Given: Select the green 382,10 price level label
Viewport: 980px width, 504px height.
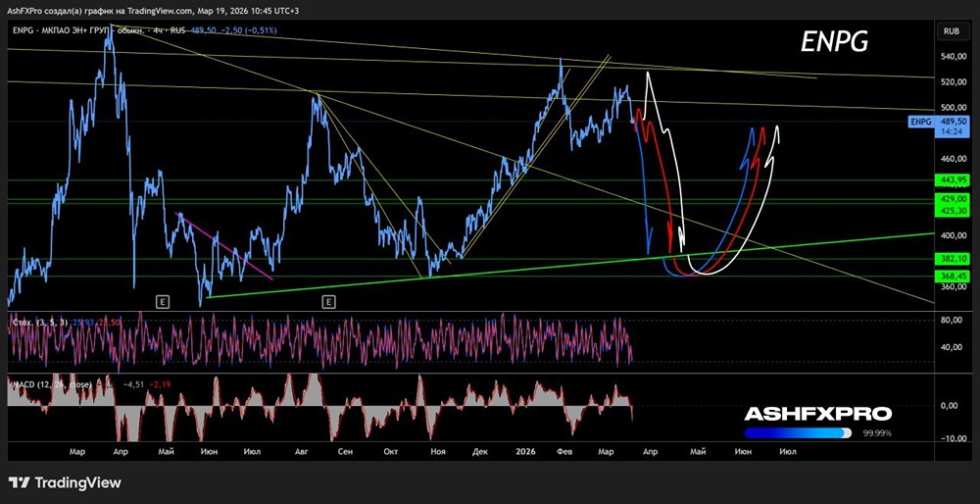Looking at the screenshot, I should 953,258.
